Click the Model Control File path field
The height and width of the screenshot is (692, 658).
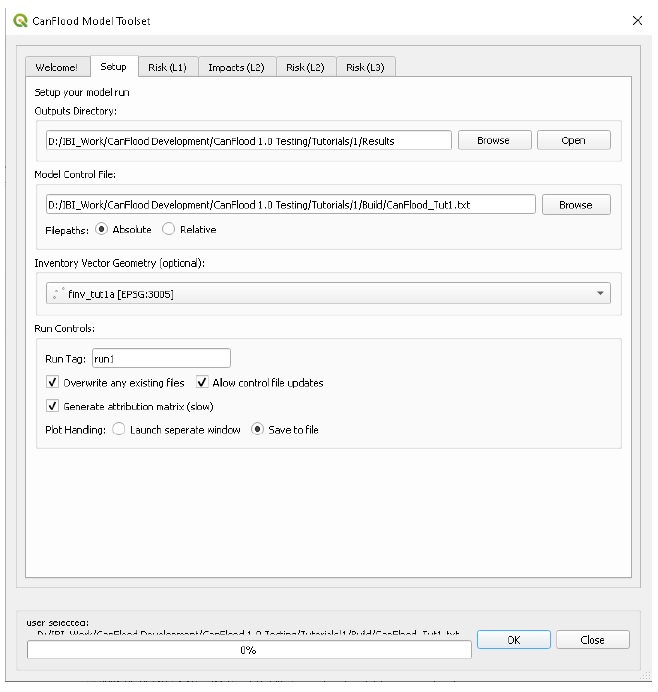tap(290, 204)
